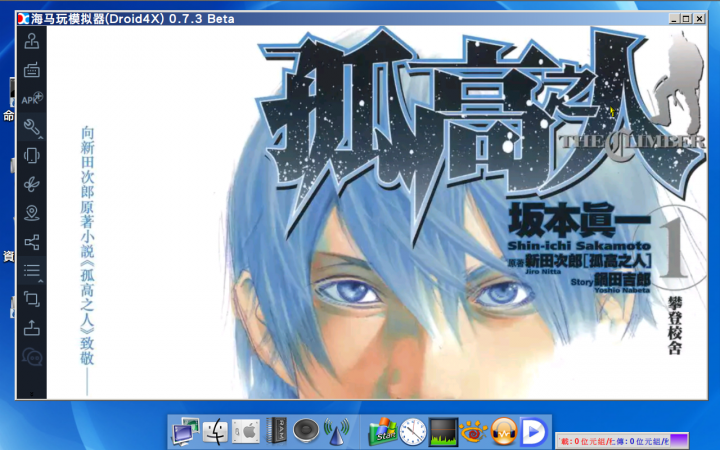This screenshot has width=720, height=450.
Task: Open the XnView eye icon in dock
Action: 473,432
